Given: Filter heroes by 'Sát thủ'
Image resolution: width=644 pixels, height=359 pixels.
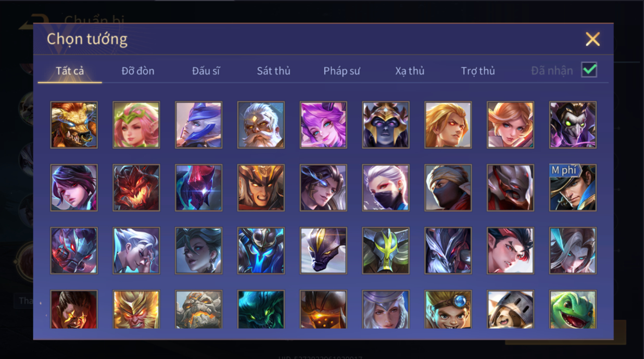Looking at the screenshot, I should (x=273, y=71).
